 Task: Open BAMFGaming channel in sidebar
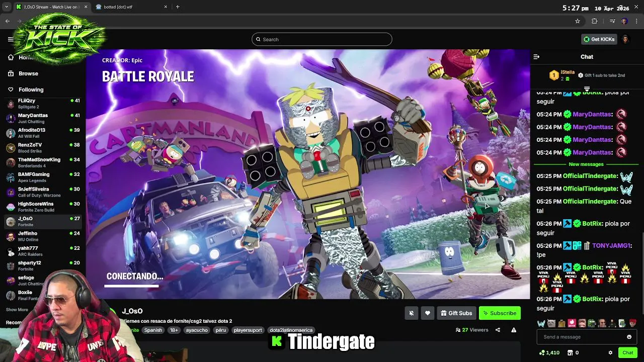(43, 177)
